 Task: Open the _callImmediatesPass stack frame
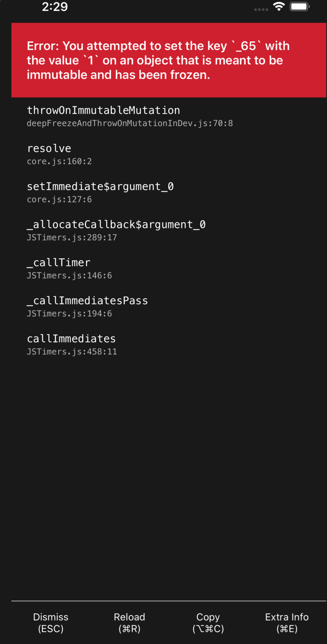(87, 300)
